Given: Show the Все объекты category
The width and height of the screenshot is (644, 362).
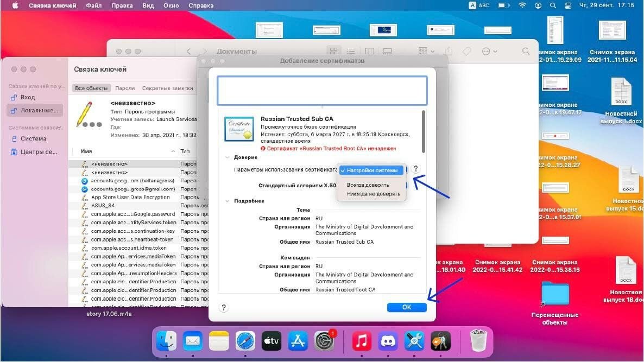Looking at the screenshot, I should tap(91, 88).
